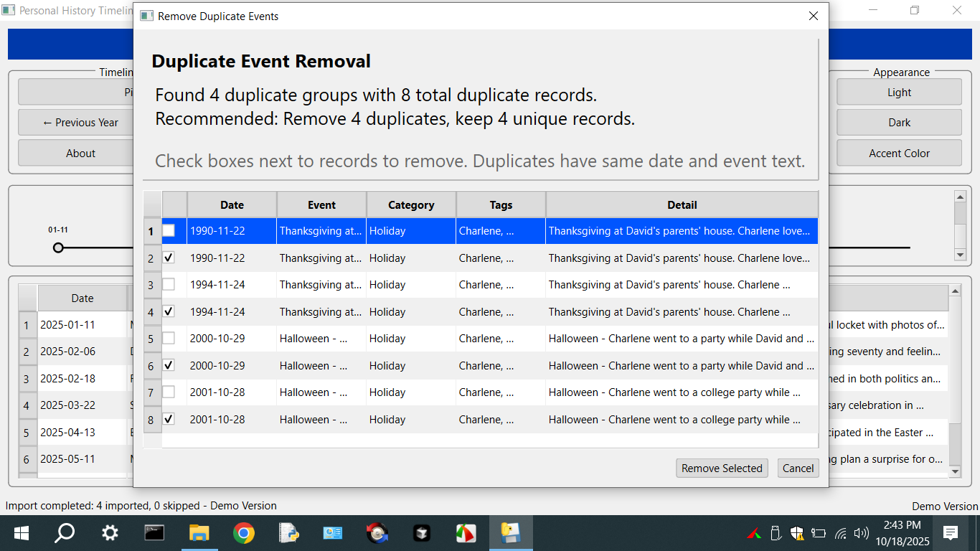Click Remove Selected button
Viewport: 980px width, 551px height.
[722, 468]
